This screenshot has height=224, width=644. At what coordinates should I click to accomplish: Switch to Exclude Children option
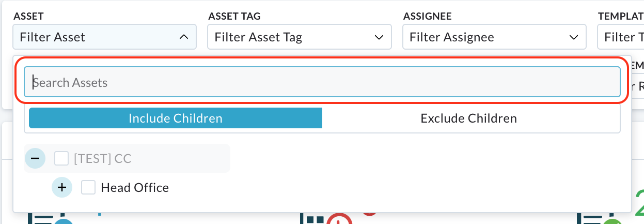pos(469,118)
